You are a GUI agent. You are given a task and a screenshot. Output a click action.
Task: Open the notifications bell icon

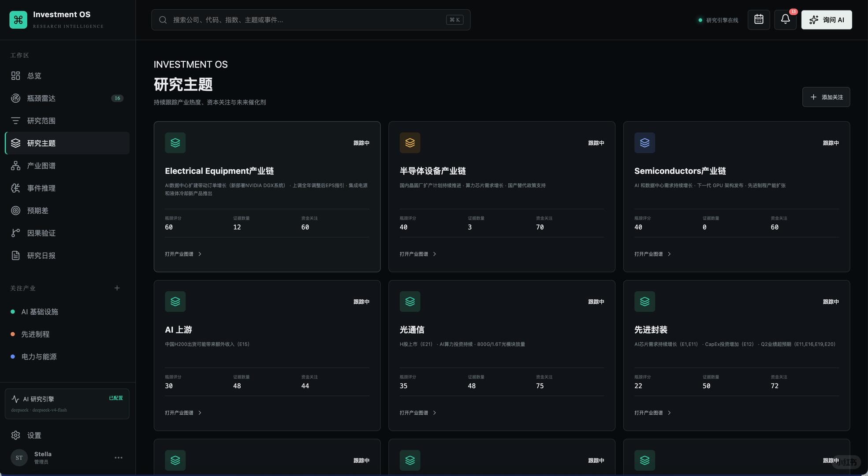785,20
